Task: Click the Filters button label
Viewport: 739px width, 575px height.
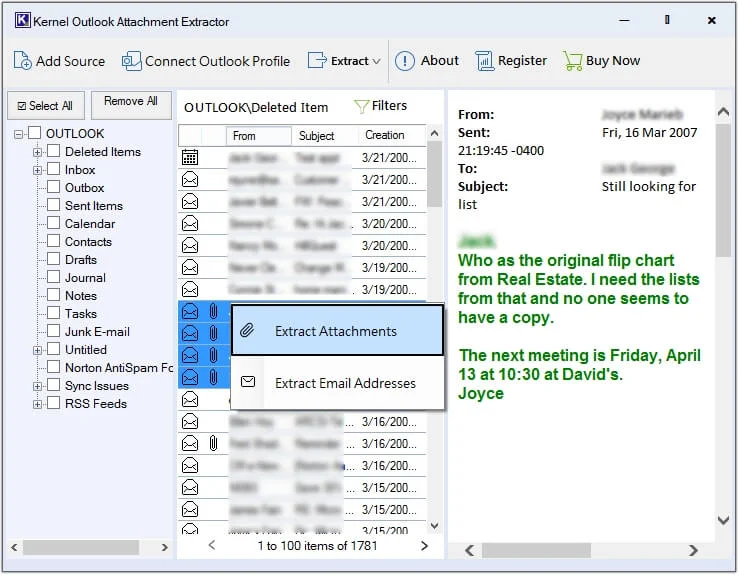Action: click(x=389, y=106)
